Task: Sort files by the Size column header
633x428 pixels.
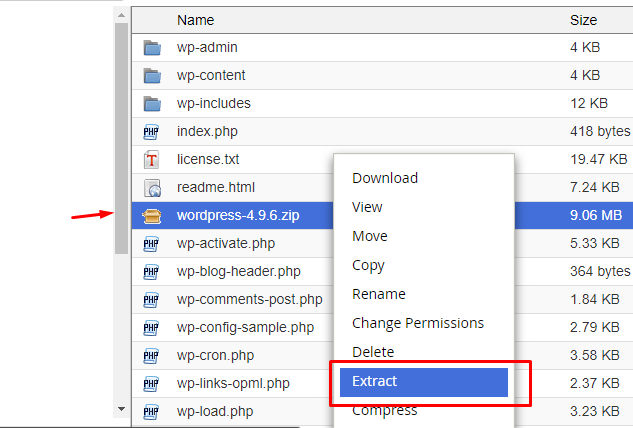Action: click(x=583, y=20)
